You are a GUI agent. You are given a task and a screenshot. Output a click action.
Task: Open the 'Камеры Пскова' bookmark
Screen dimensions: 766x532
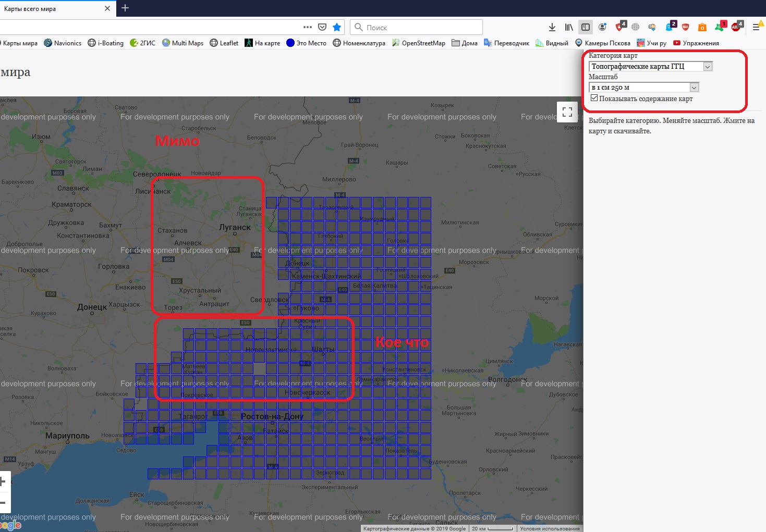tap(602, 43)
